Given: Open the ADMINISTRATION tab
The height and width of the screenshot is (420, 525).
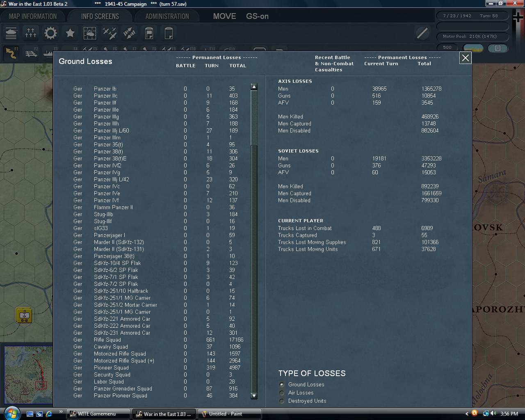Looking at the screenshot, I should click(x=167, y=16).
